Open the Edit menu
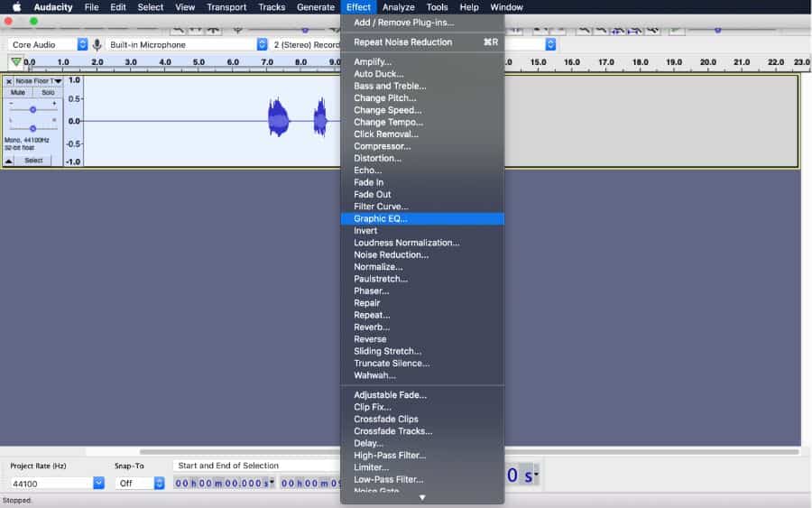The image size is (812, 508). [x=118, y=7]
